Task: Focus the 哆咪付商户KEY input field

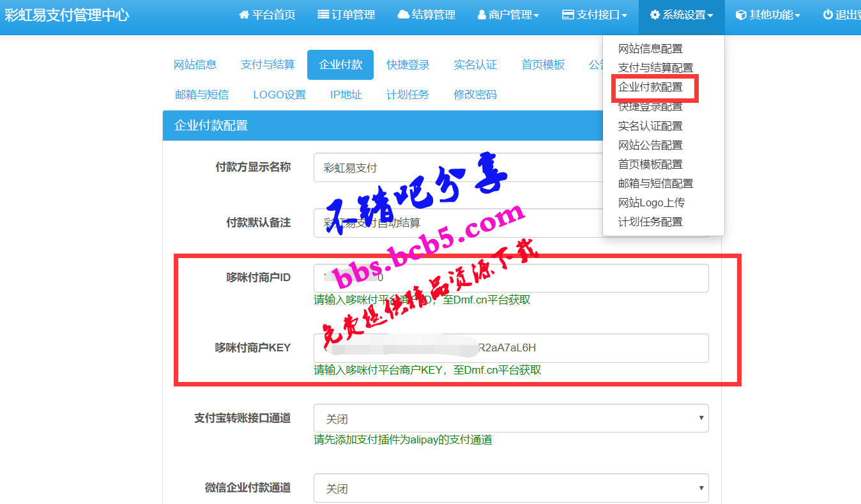Action: (x=511, y=347)
